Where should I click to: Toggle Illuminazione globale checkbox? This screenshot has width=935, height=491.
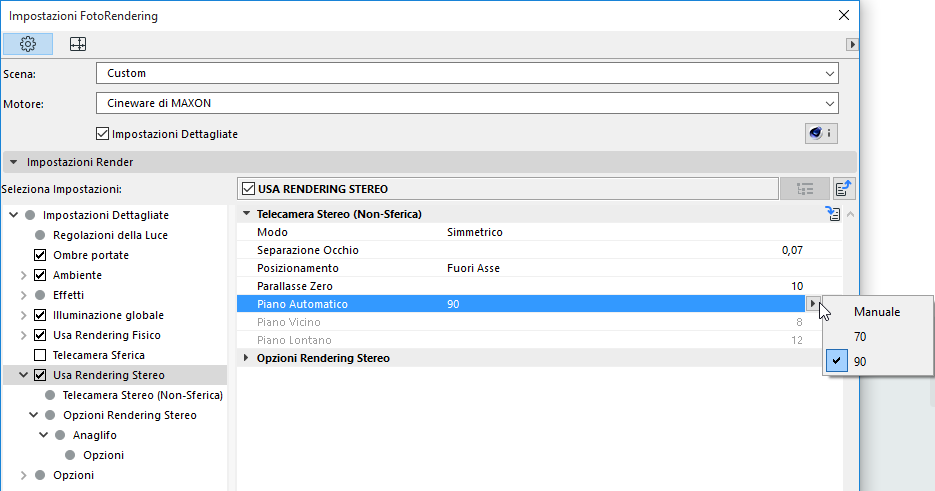[40, 315]
